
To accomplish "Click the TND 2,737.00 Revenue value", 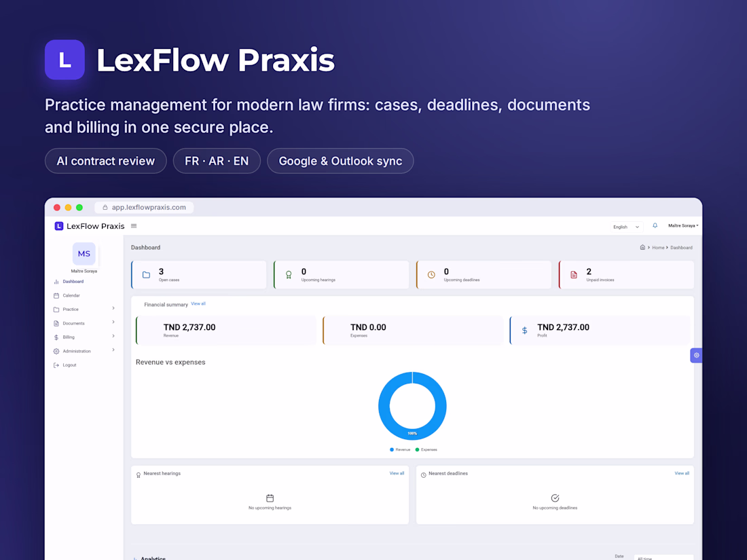I will 189,328.
